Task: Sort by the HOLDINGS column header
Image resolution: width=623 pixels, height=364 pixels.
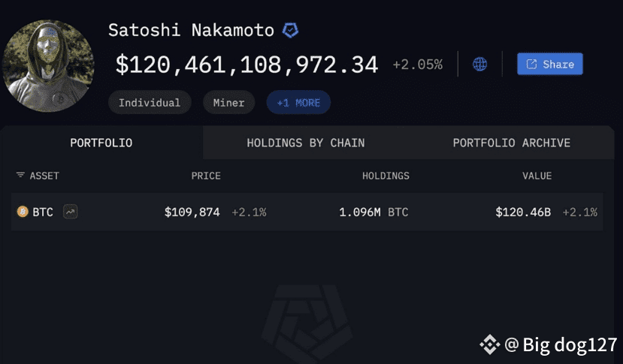Action: pos(386,176)
